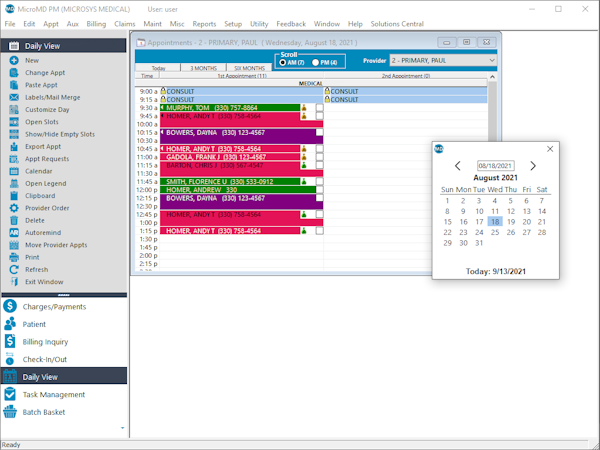Check the box beside Murphy, Tom appointment
Screen dimensions: 600x450
coord(319,107)
